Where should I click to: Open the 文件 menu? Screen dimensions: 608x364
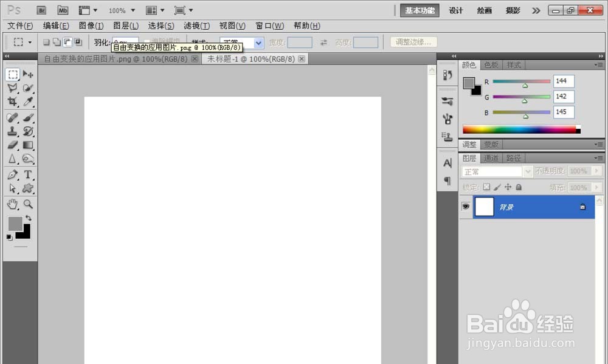coord(20,26)
